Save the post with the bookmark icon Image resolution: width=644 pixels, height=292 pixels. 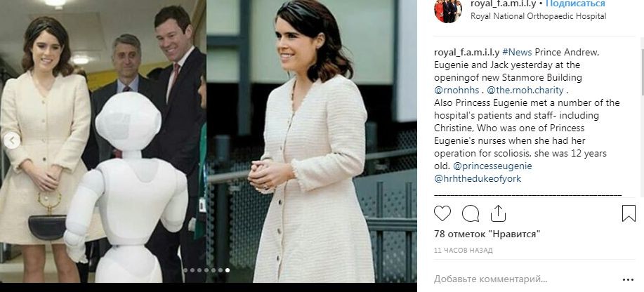point(629,213)
